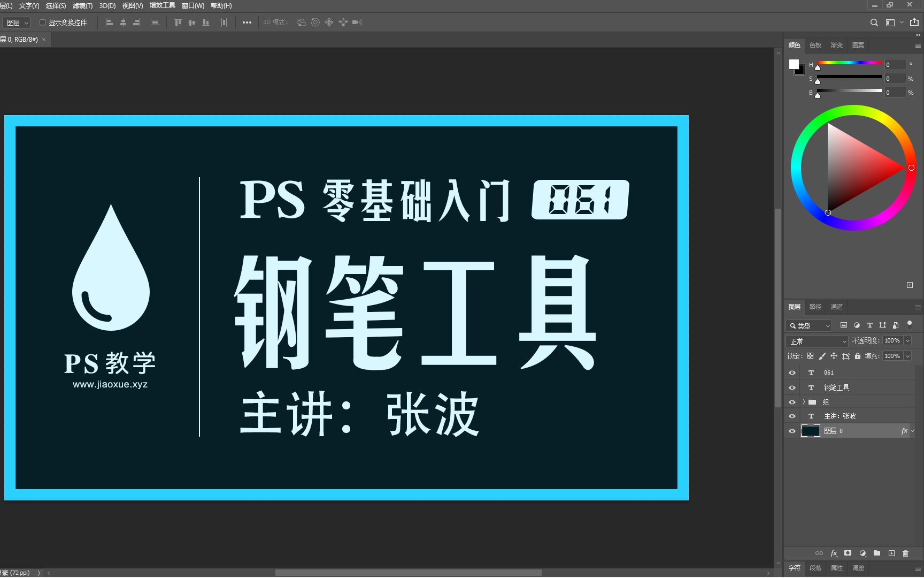Open the 不透明度 opacity dropdown arrow
924x578 pixels.
tap(907, 341)
